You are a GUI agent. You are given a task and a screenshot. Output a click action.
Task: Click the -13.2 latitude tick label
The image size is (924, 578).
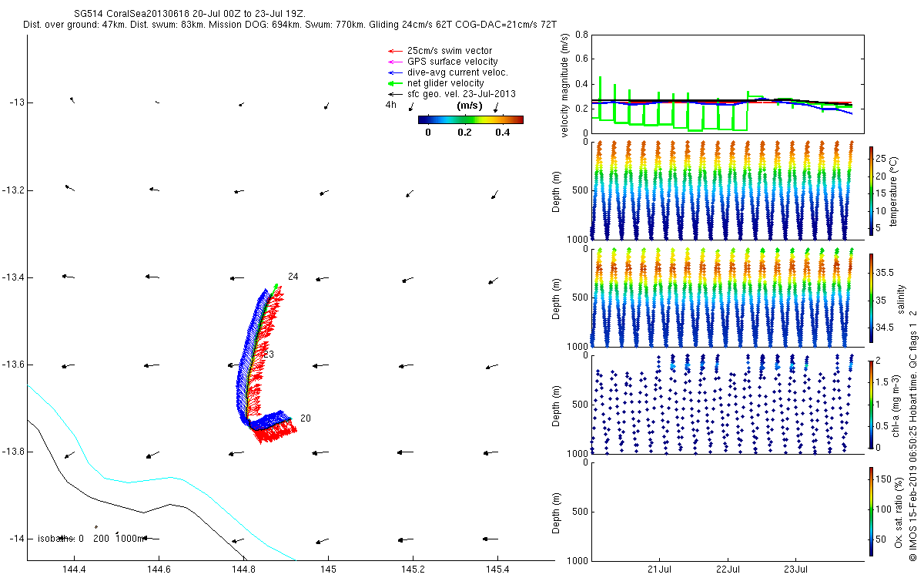coord(13,190)
